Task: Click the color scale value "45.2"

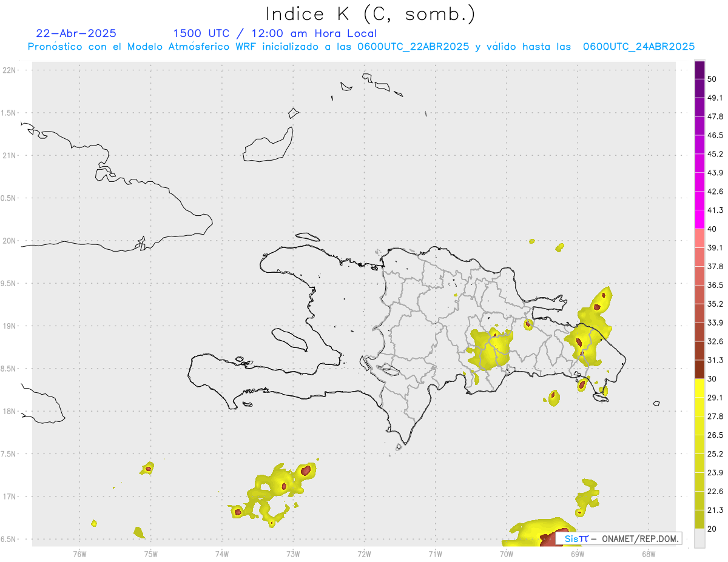Action: 715,154
